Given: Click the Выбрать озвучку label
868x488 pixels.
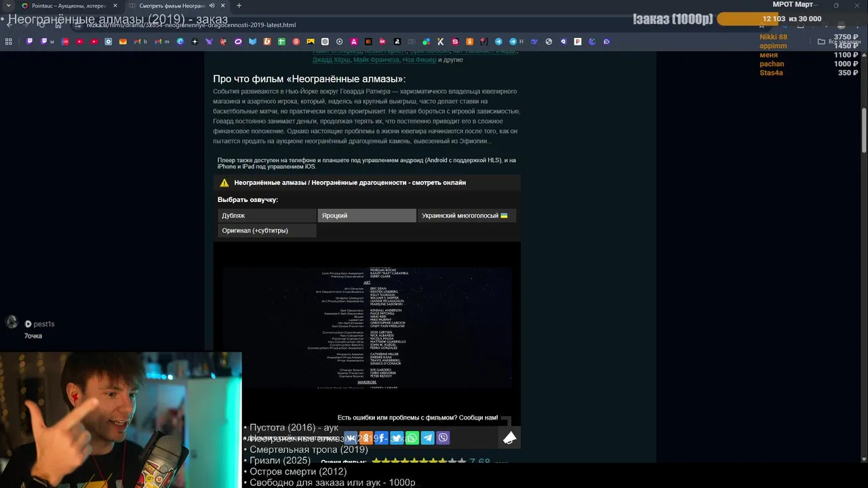Looking at the screenshot, I should click(248, 200).
